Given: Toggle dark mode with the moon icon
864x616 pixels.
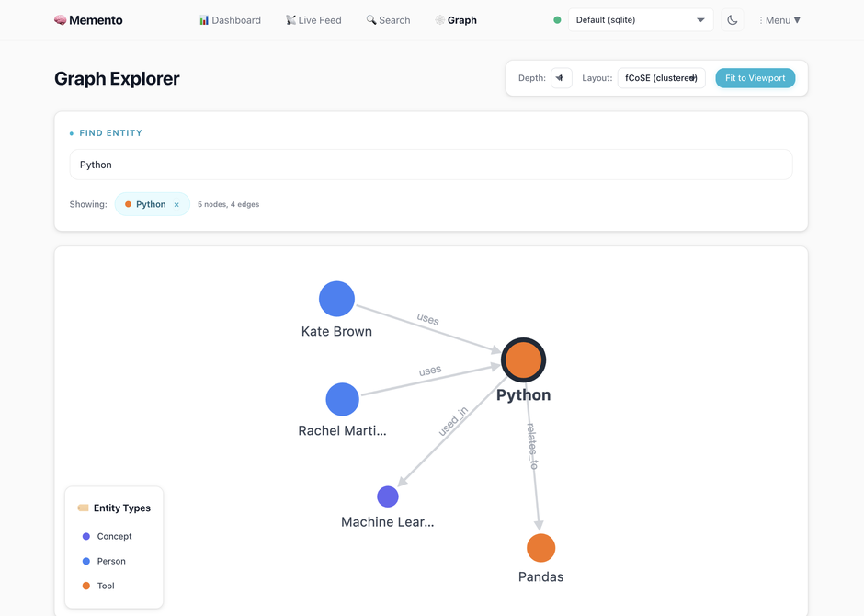Looking at the screenshot, I should tap(733, 19).
